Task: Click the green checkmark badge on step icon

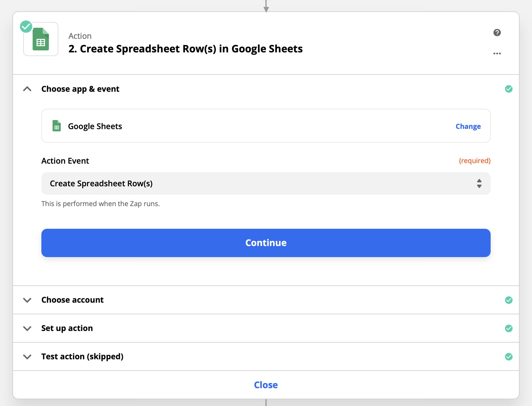Action: 26,27
